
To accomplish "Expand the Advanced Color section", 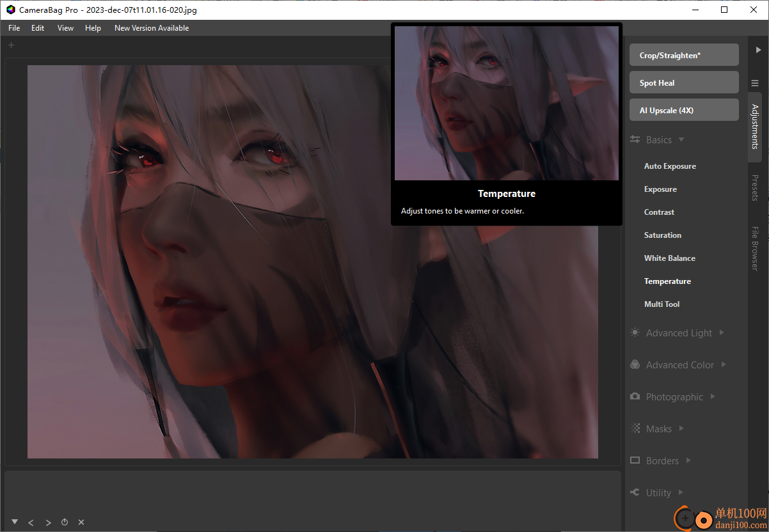I will (724, 364).
